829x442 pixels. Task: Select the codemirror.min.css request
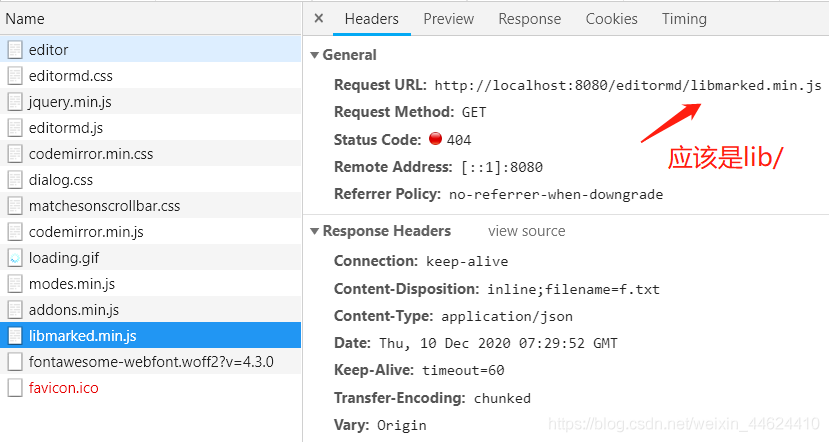coord(91,153)
